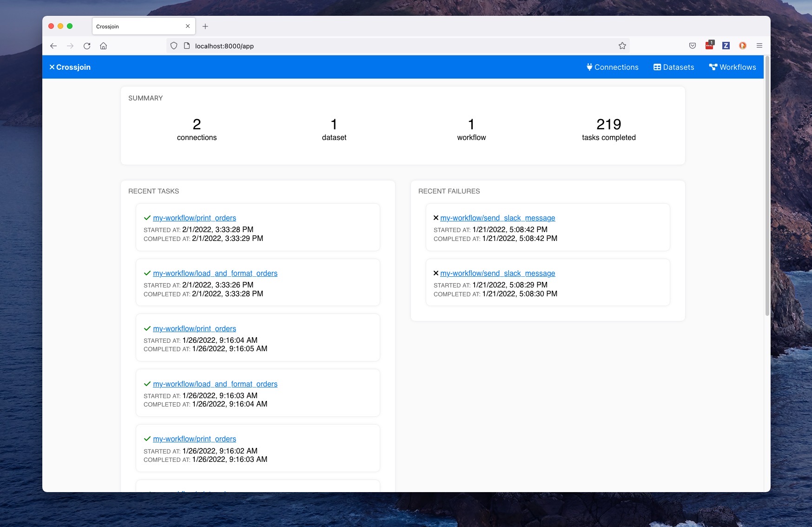812x527 pixels.
Task: Reload the current page
Action: coord(87,46)
